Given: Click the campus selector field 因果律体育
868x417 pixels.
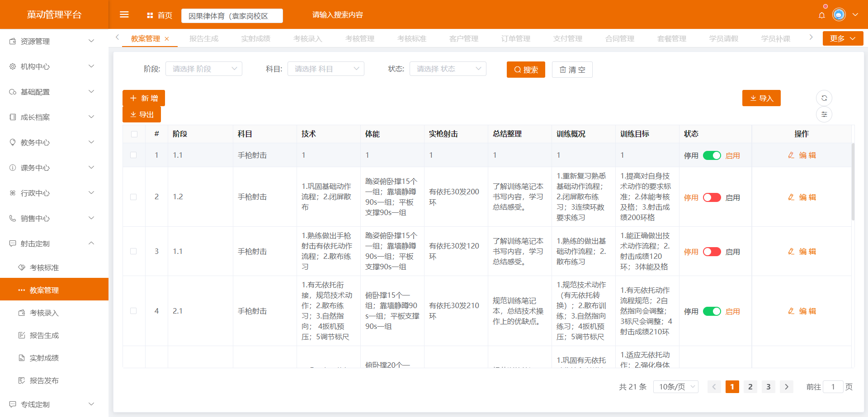Looking at the screenshot, I should tap(232, 16).
